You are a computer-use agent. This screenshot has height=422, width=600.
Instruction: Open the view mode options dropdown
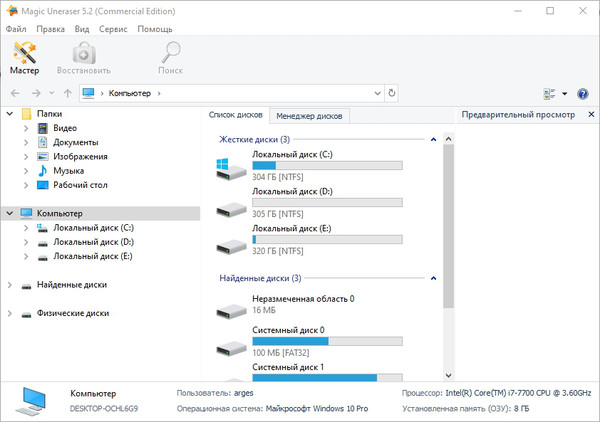pos(564,93)
